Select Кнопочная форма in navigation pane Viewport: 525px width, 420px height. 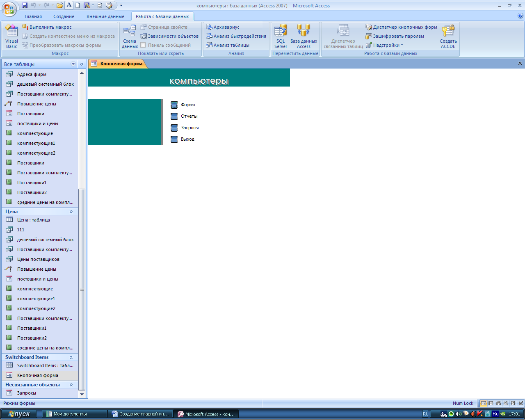pyautogui.click(x=40, y=375)
